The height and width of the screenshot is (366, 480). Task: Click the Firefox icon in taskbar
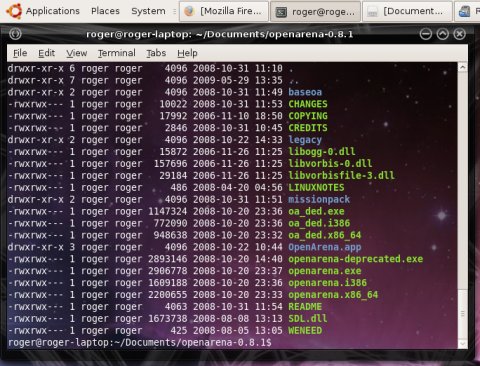(189, 12)
